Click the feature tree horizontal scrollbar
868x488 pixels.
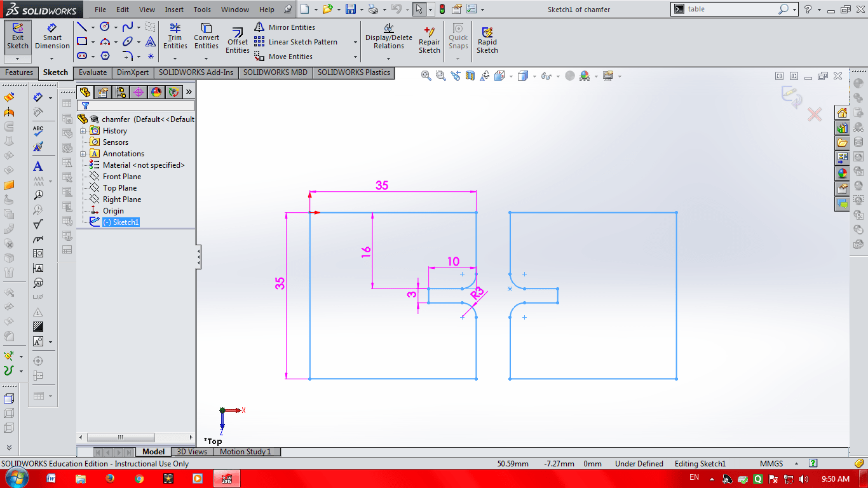(121, 438)
